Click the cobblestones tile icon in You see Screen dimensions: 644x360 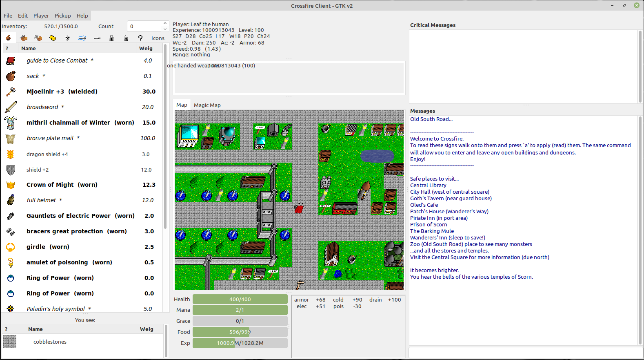coord(10,342)
